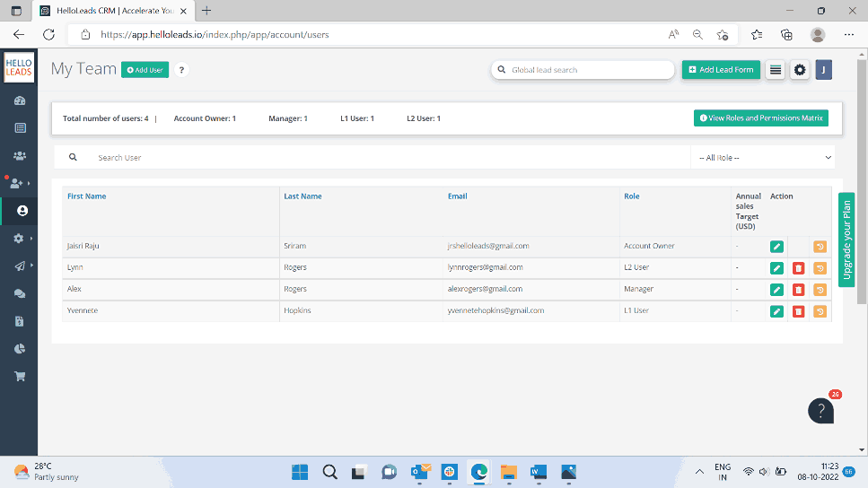
Task: Expand the paper plane sidebar submenu
Action: pos(20,266)
